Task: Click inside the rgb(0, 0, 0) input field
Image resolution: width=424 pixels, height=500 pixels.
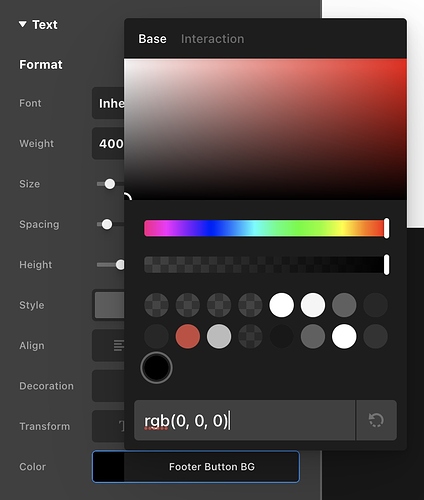Action: coord(245,420)
